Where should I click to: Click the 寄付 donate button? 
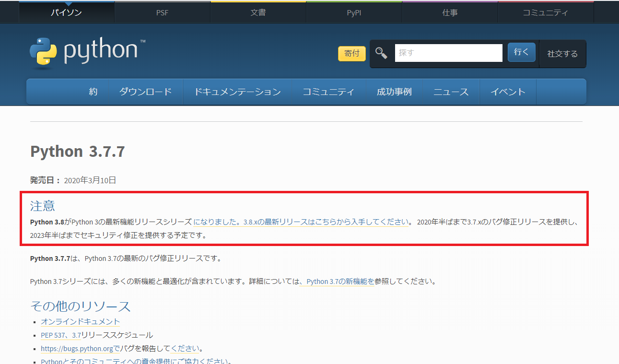click(x=351, y=54)
